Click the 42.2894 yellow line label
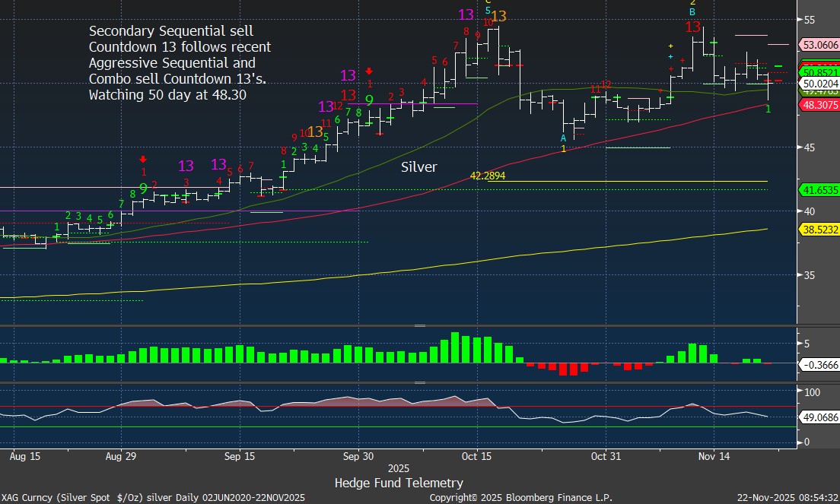The height and width of the screenshot is (504, 840). (x=488, y=176)
